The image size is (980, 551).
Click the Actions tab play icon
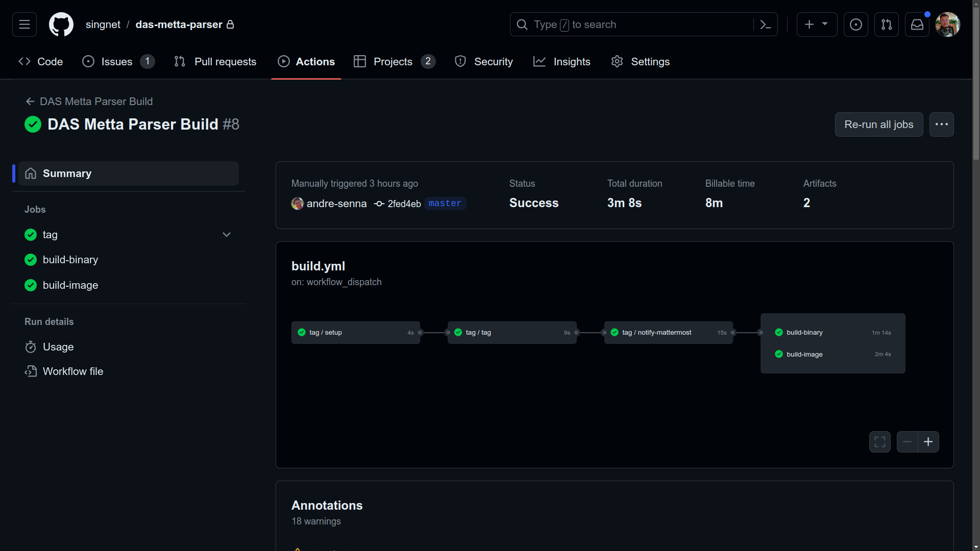283,61
